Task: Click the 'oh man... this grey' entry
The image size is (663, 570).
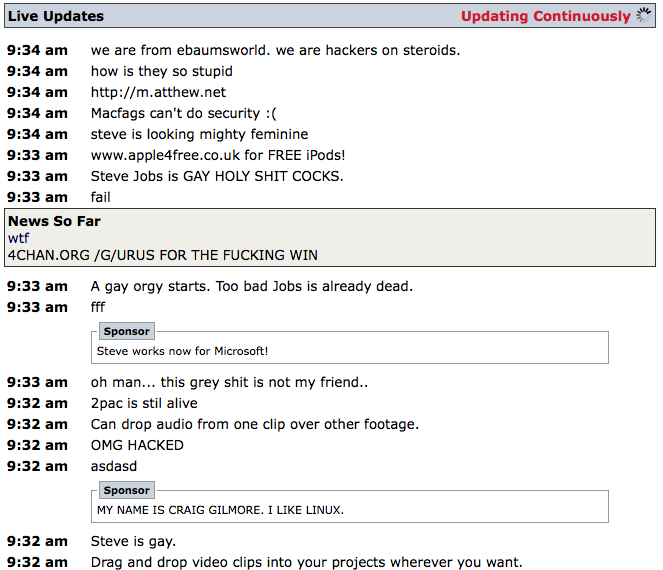Action: (x=229, y=382)
